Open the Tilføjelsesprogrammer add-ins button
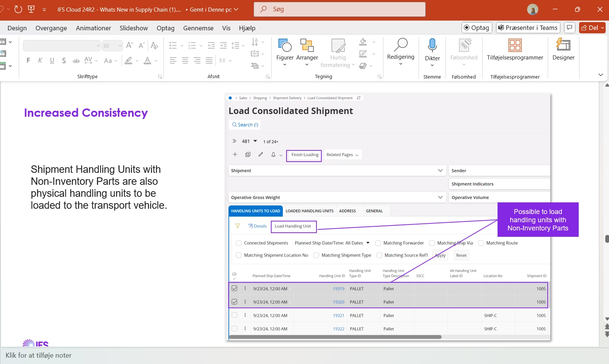Image resolution: width=609 pixels, height=364 pixels. 515,50
